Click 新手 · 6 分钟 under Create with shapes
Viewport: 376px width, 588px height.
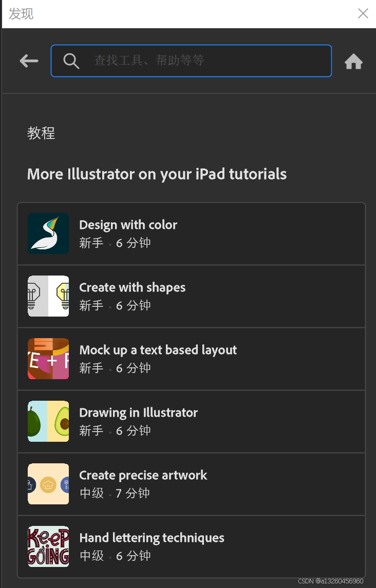point(115,306)
